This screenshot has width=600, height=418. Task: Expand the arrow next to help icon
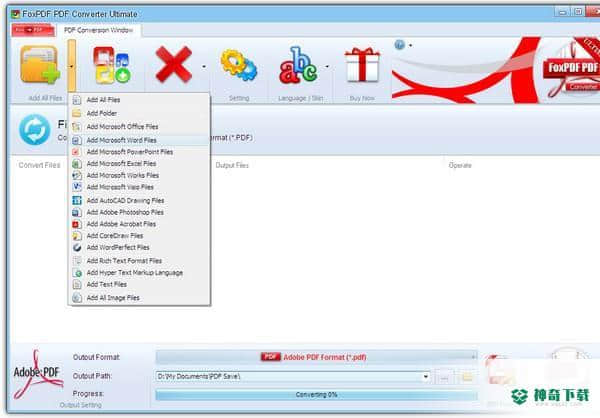pyautogui.click(x=411, y=45)
